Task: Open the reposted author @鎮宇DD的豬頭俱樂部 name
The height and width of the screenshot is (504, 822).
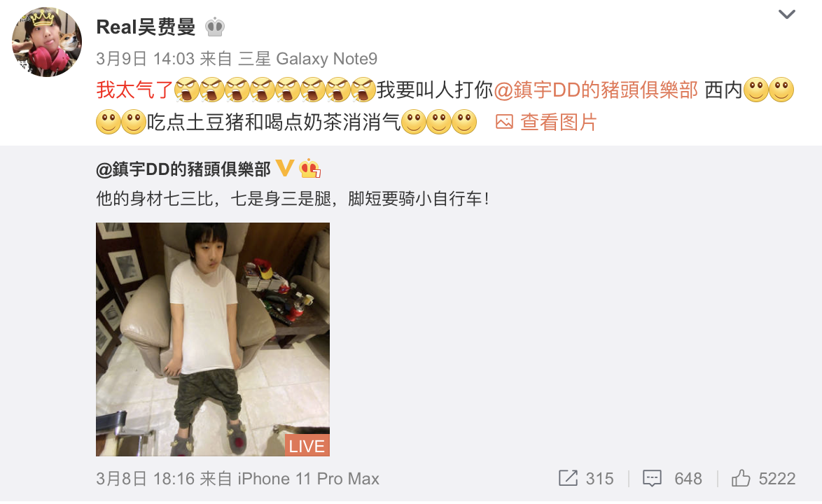Action: pyautogui.click(x=183, y=169)
